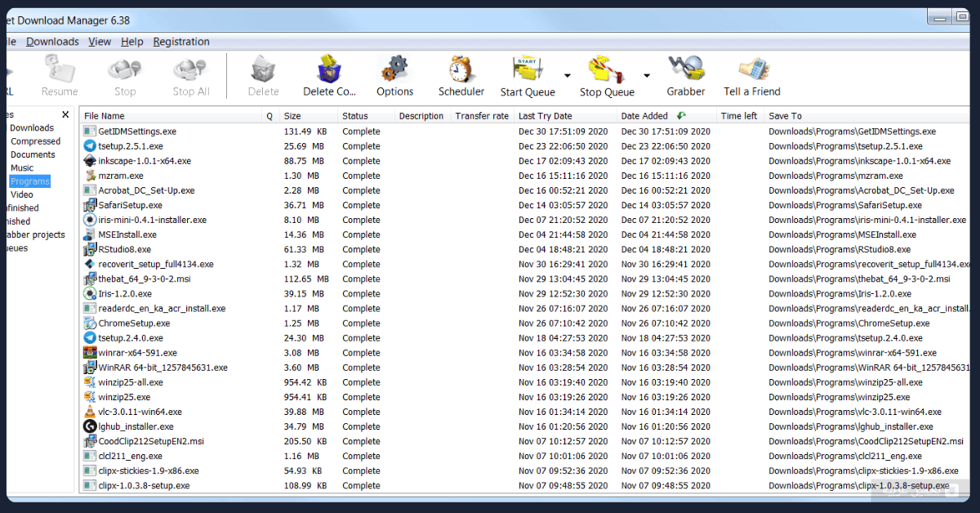Select the Iris-1.2.0.exe file name
Viewport: 980px width, 513px height.
point(125,294)
